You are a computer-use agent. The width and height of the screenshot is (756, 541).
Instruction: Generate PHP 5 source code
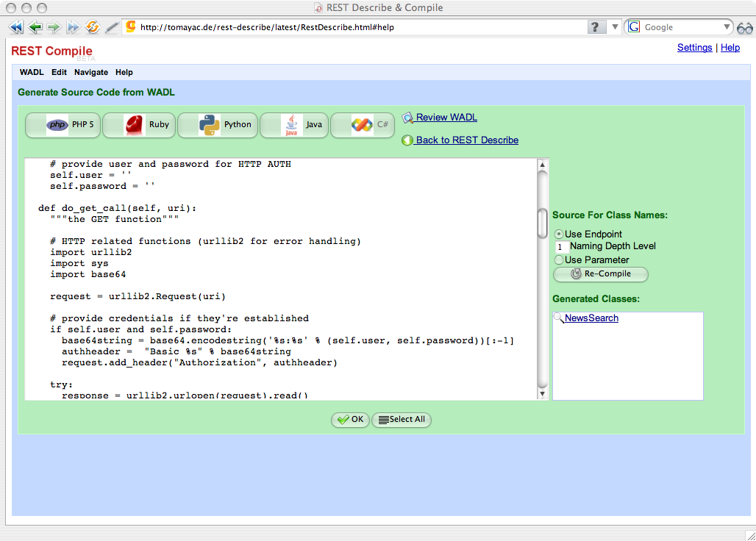pyautogui.click(x=63, y=125)
